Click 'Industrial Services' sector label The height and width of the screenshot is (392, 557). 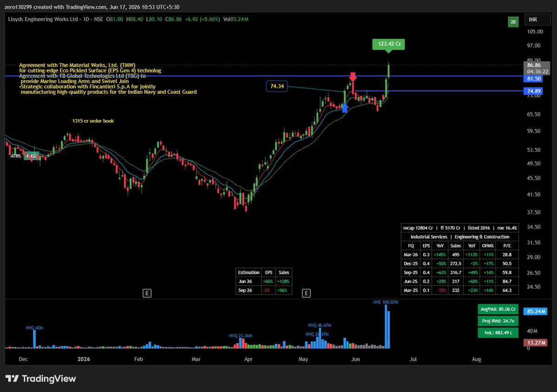point(429,237)
